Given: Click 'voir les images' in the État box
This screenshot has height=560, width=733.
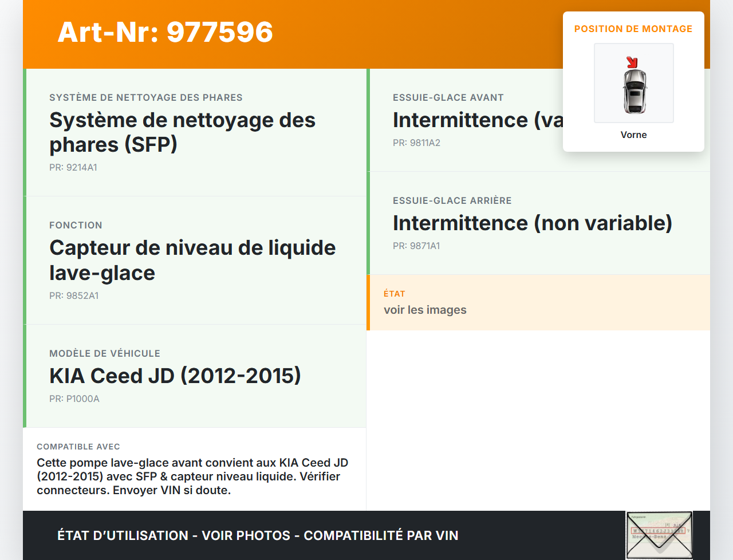Looking at the screenshot, I should tap(425, 310).
